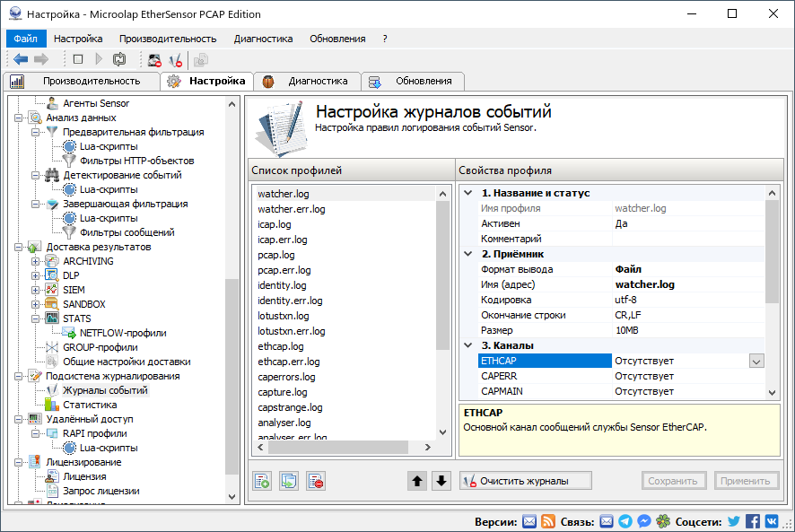Open the Facebook social link

[753, 520]
